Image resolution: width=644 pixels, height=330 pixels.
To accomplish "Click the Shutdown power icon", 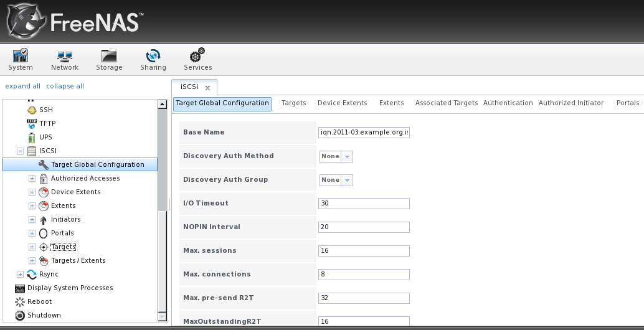I will [20, 315].
